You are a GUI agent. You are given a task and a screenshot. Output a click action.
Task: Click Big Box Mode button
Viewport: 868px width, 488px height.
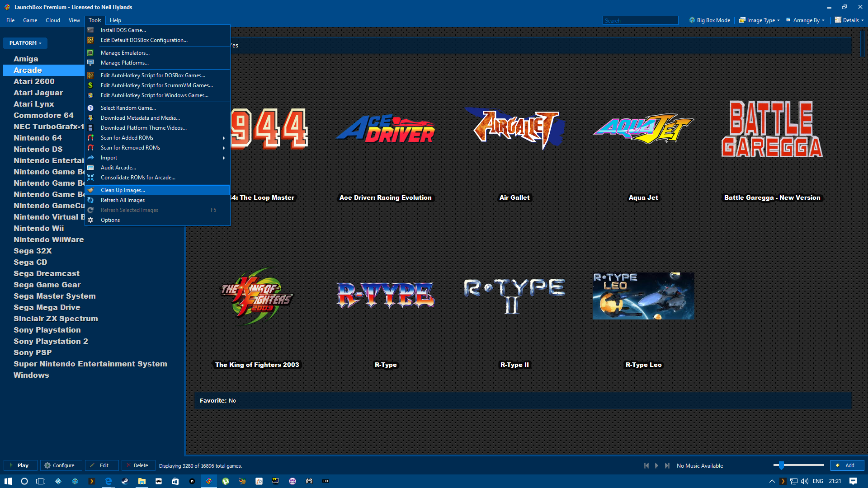pyautogui.click(x=709, y=20)
